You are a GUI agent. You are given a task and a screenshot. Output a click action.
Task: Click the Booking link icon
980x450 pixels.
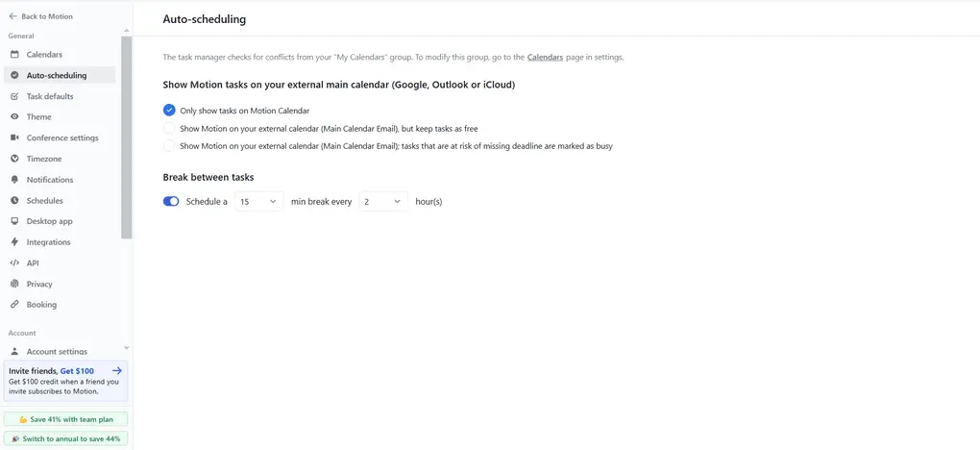14,305
